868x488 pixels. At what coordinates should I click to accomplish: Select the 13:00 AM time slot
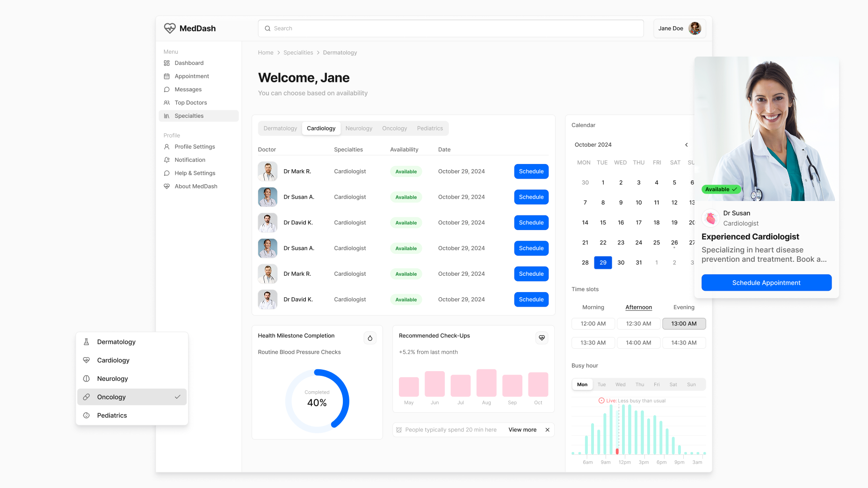coord(684,323)
